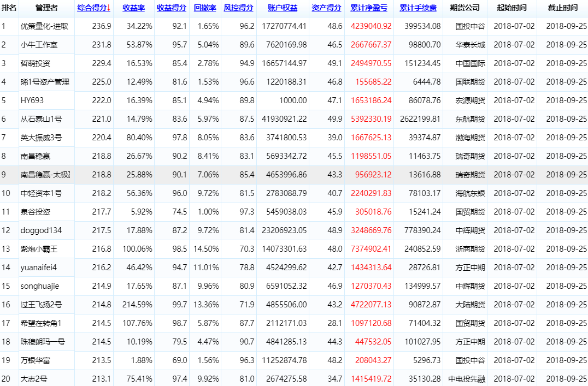Click the 起始时间 column header

[512, 8]
